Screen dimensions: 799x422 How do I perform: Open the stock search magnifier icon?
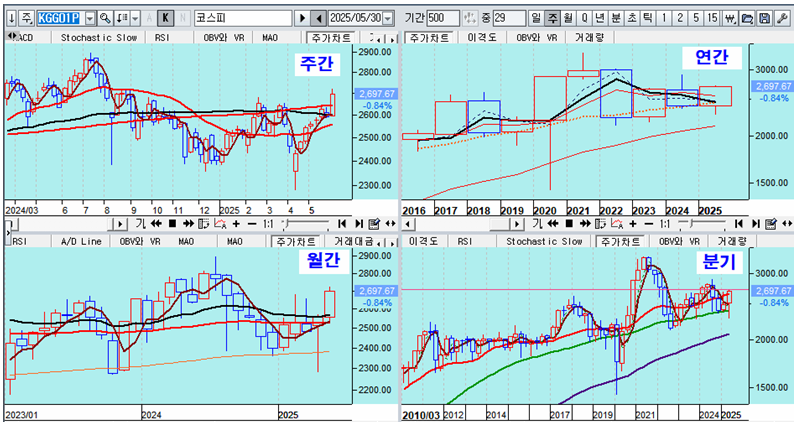[x=105, y=18]
